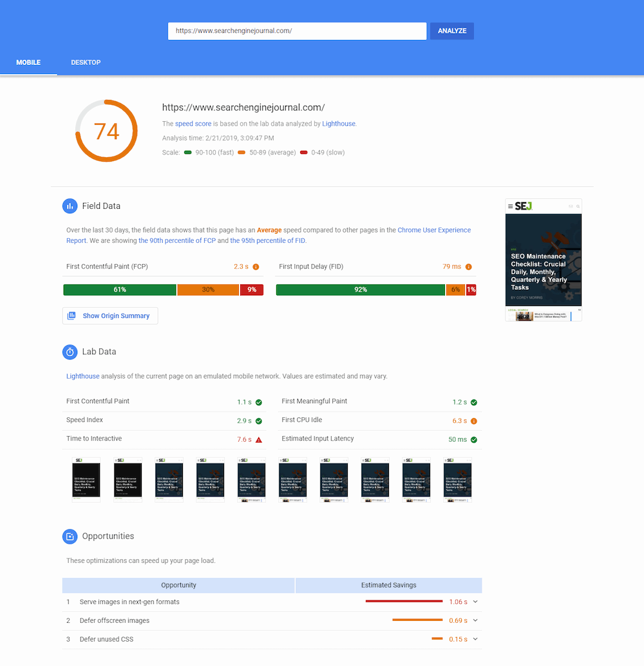The width and height of the screenshot is (644, 666).
Task: Click orange info icon beside First CPU Idle
Action: [474, 421]
